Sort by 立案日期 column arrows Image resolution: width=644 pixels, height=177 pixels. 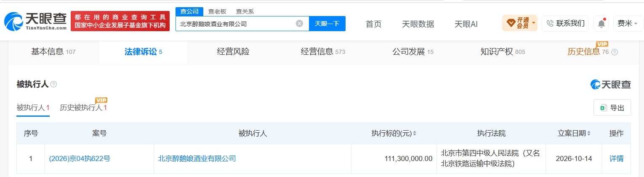[588, 134]
